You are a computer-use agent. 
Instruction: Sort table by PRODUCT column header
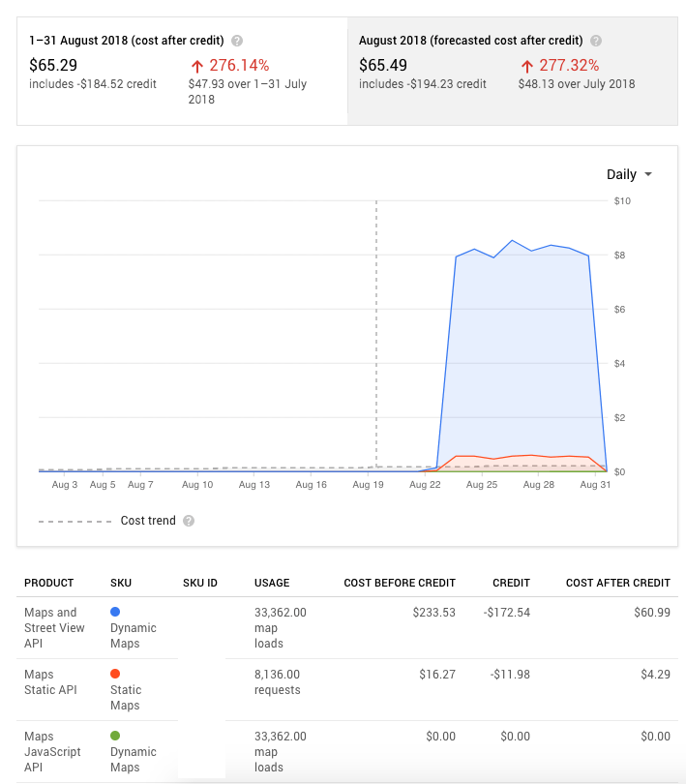tap(49, 583)
